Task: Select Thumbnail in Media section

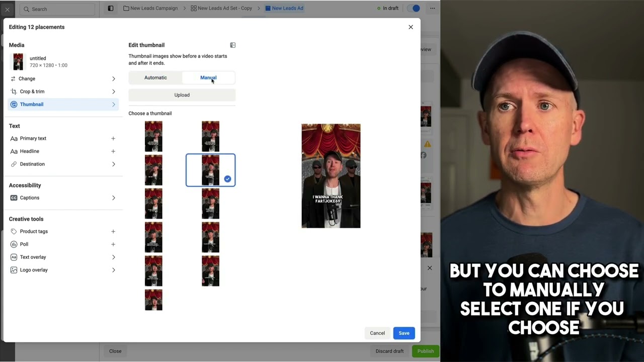Action: [63, 104]
